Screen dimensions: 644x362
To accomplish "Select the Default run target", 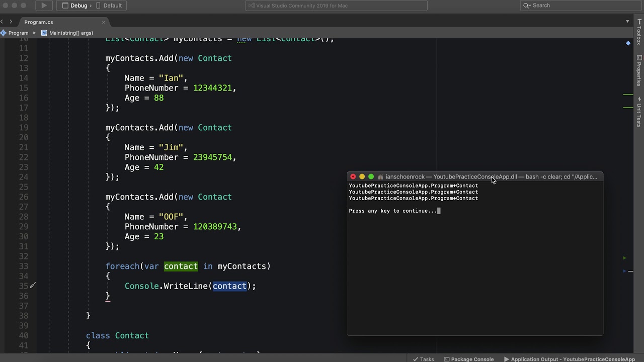I will tap(109, 6).
